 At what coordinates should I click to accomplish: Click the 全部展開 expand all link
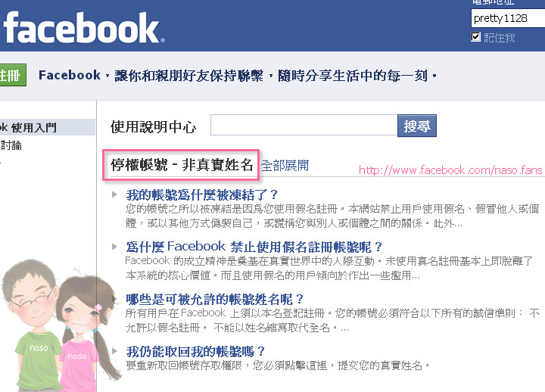coord(285,166)
